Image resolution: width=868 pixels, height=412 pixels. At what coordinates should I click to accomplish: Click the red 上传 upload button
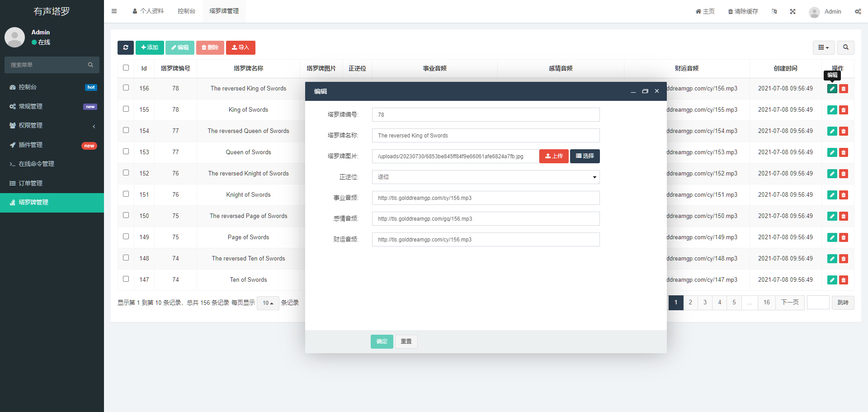(554, 156)
